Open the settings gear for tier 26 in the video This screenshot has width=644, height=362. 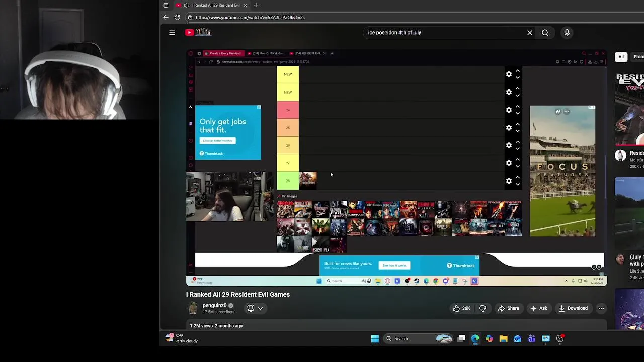click(x=509, y=145)
